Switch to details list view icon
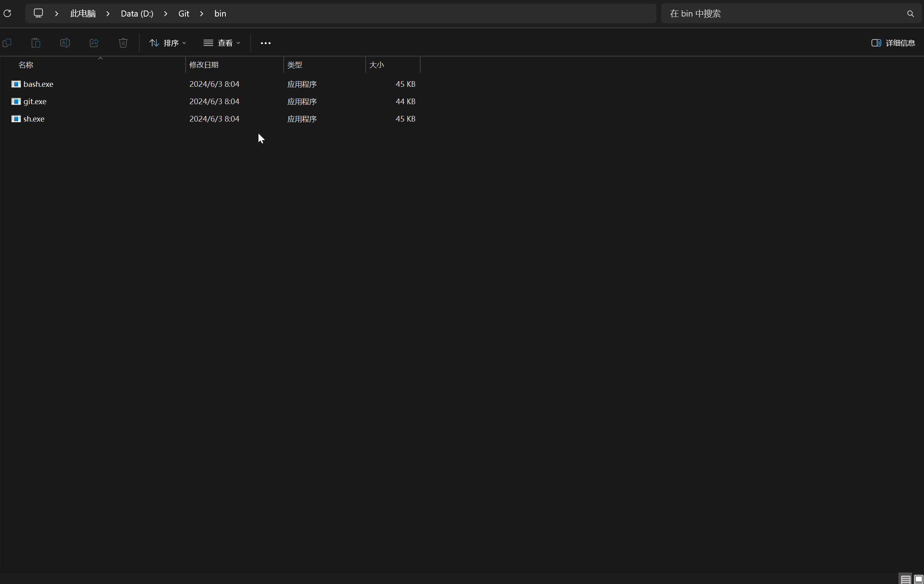 click(x=905, y=580)
